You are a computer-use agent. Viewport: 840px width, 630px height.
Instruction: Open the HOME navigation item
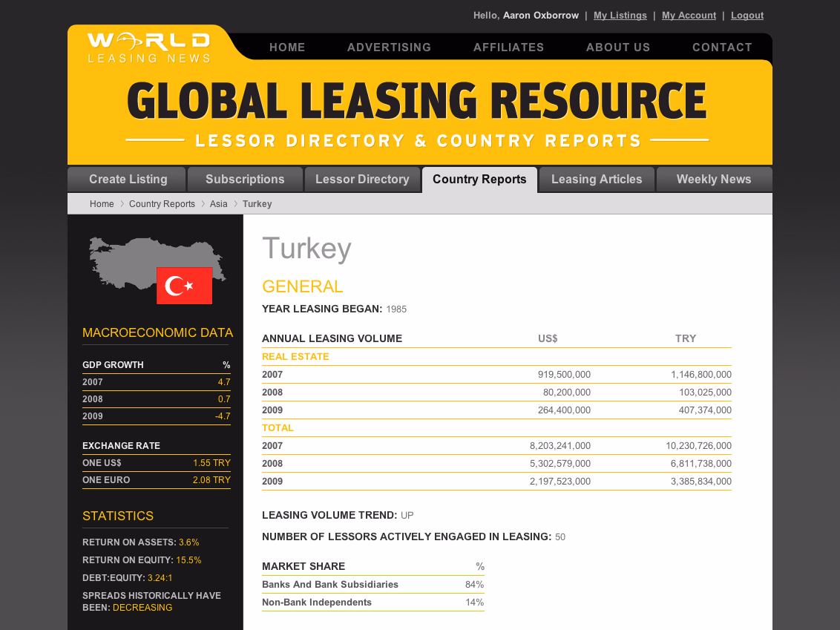287,47
